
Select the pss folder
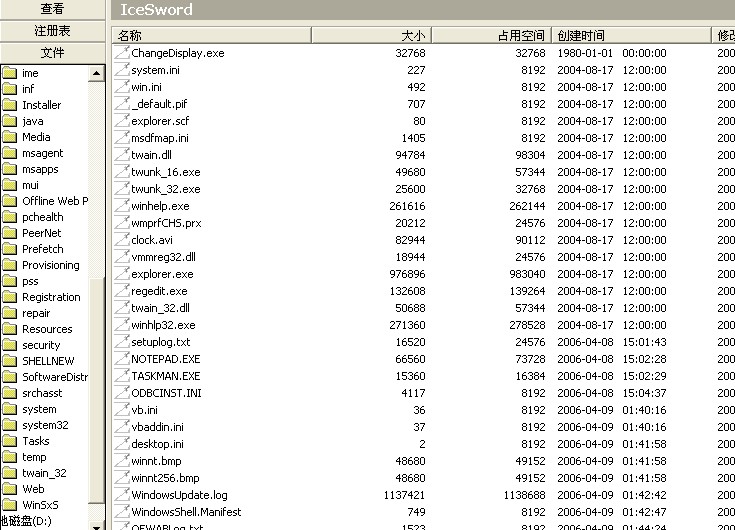coord(30,281)
